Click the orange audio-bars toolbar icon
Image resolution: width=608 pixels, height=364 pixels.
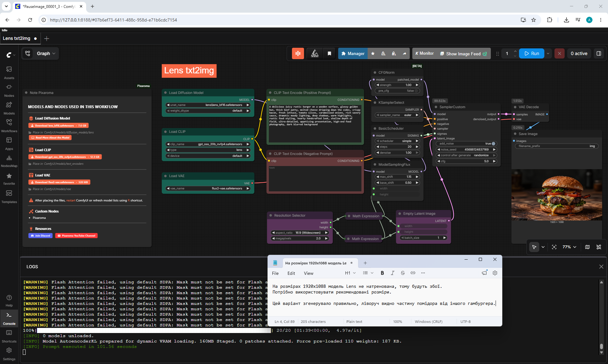298,53
